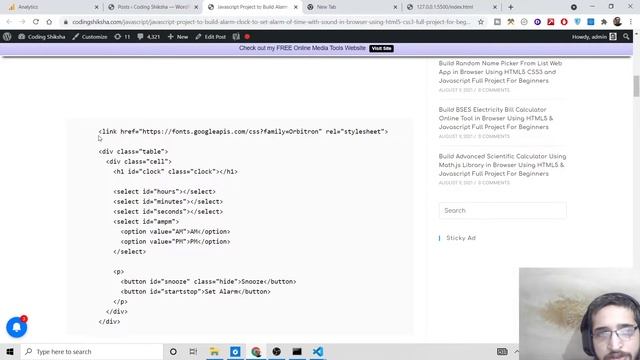This screenshot has height=360, width=640.
Task: Open the 4,321 comments item
Action: tap(149, 37)
